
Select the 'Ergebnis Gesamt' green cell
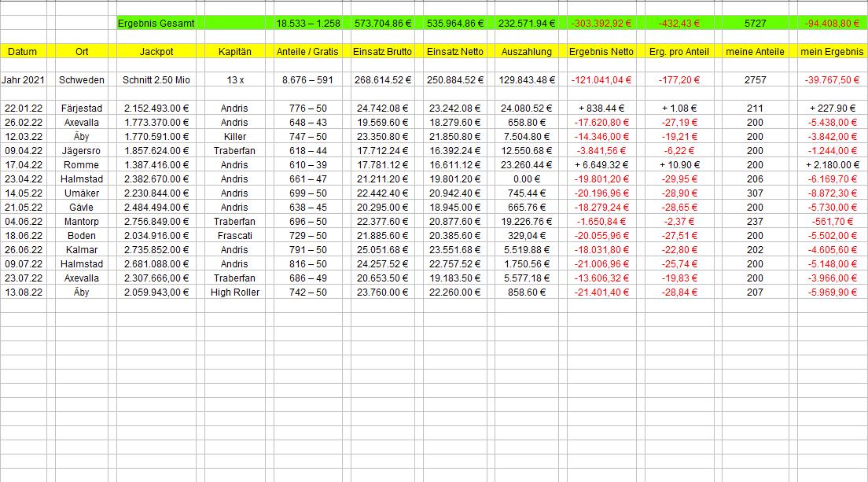pos(156,24)
